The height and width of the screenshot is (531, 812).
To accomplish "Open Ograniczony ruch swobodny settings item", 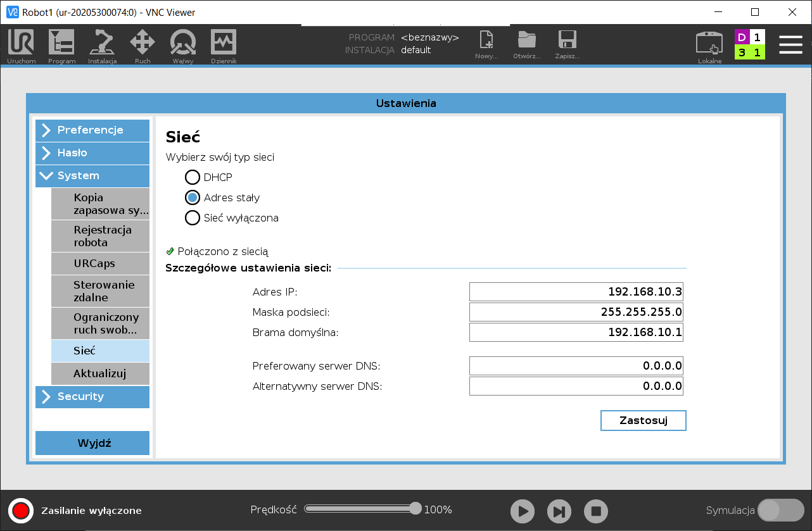I will coord(100,323).
